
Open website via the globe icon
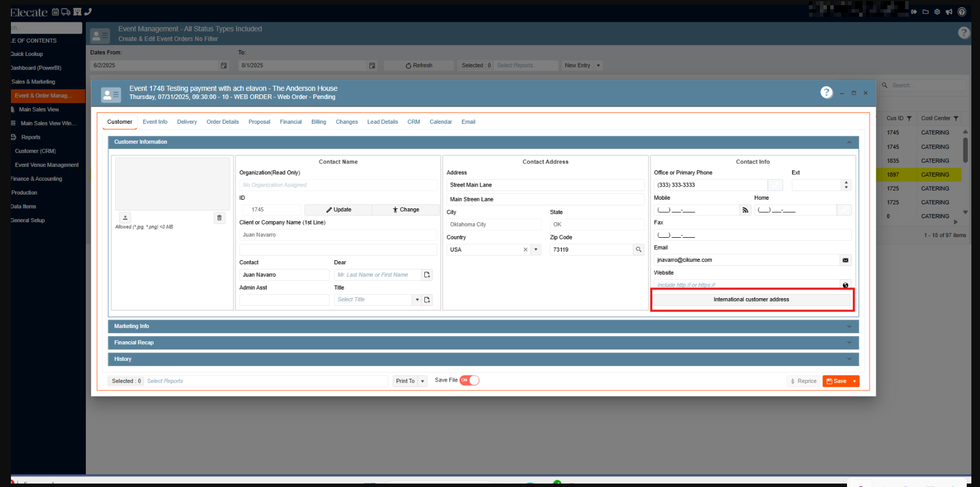(x=845, y=285)
